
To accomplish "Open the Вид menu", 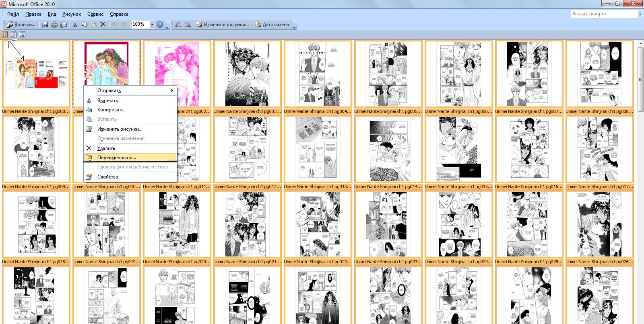I will point(52,14).
